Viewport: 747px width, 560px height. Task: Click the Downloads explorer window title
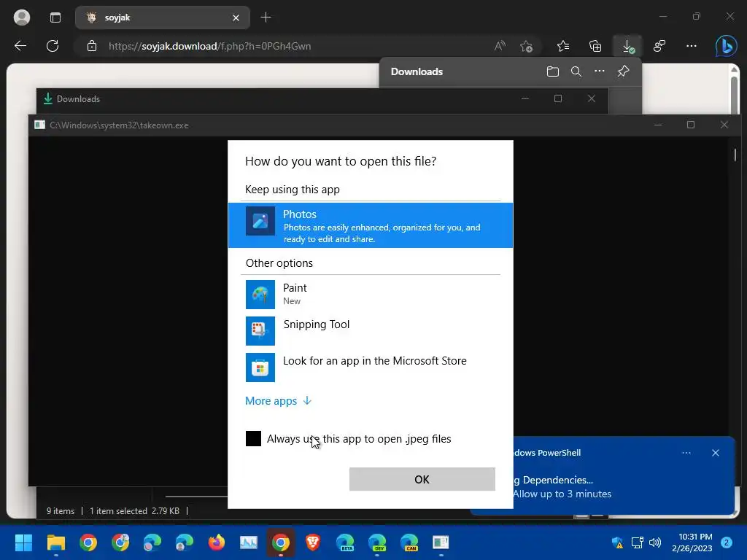78,99
